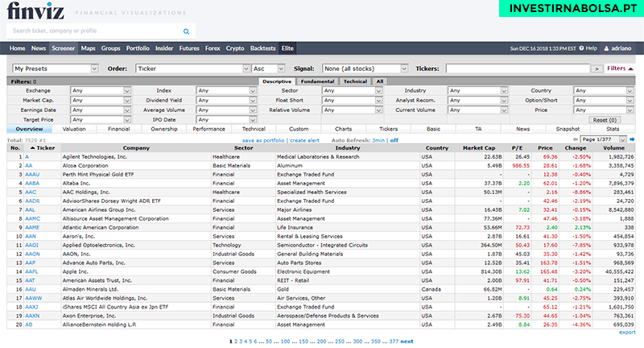Open Market Cap. filter dropdown
This screenshot has height=348, width=644.
tap(100, 100)
